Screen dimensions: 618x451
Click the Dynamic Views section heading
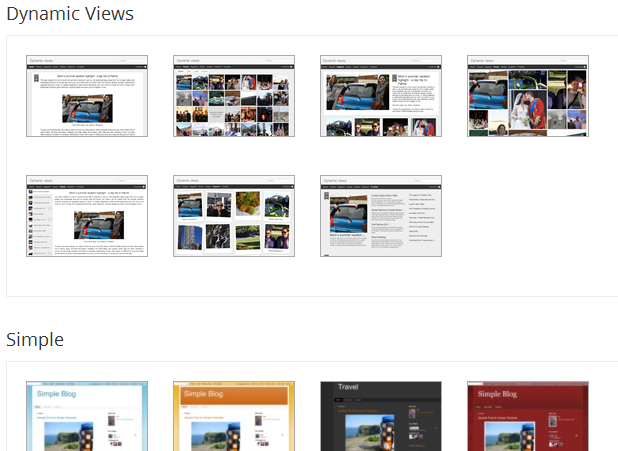pos(70,14)
